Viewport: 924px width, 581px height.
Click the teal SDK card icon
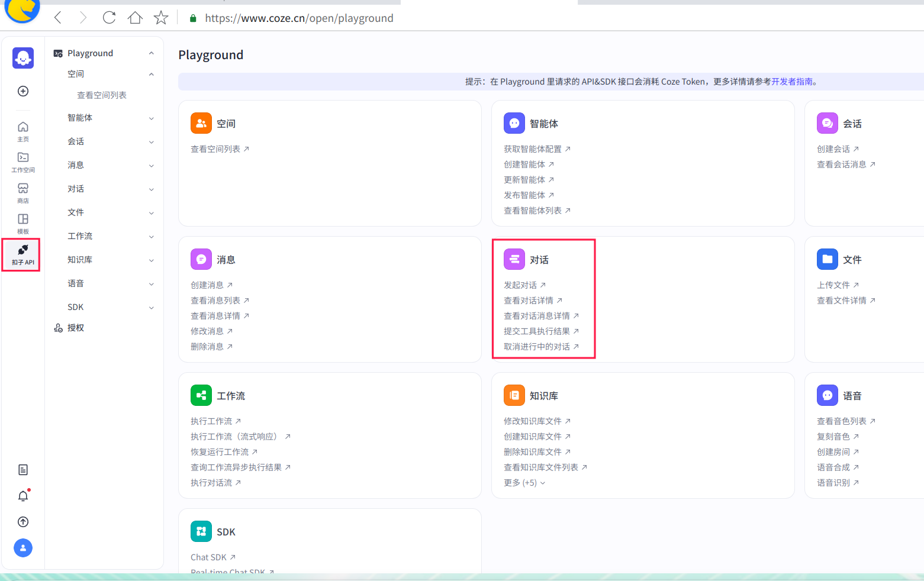[x=201, y=531]
